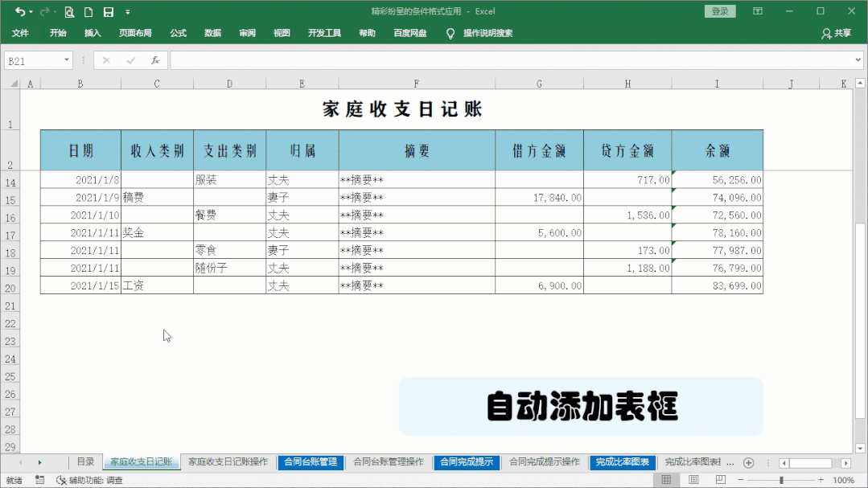The image size is (868, 488).
Task: Click the Save floppy disk icon
Action: pos(109,11)
